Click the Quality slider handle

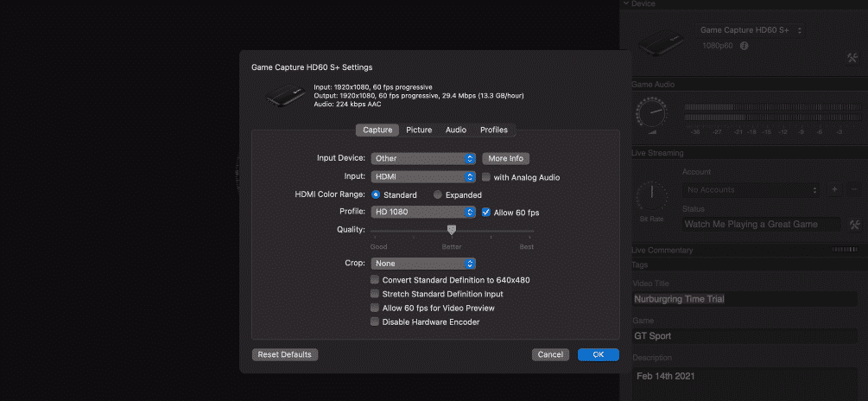click(452, 229)
